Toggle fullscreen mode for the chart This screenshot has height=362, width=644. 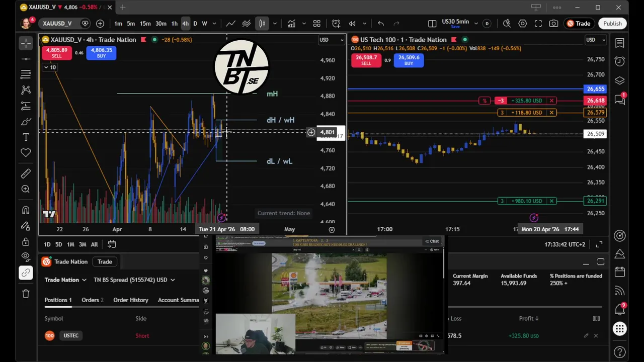(538, 24)
